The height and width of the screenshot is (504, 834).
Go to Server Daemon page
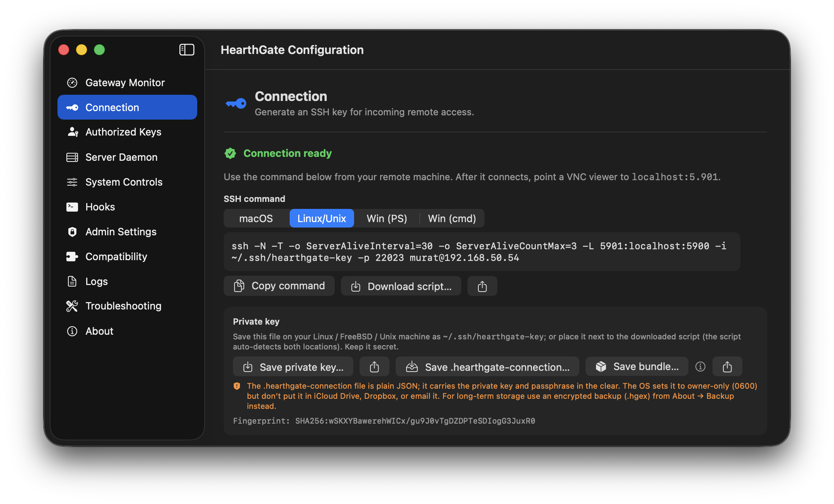point(127,157)
